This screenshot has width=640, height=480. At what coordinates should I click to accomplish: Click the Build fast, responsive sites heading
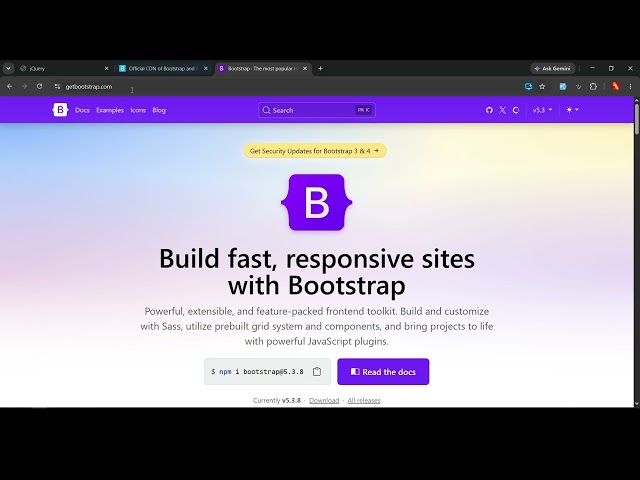[x=317, y=271]
